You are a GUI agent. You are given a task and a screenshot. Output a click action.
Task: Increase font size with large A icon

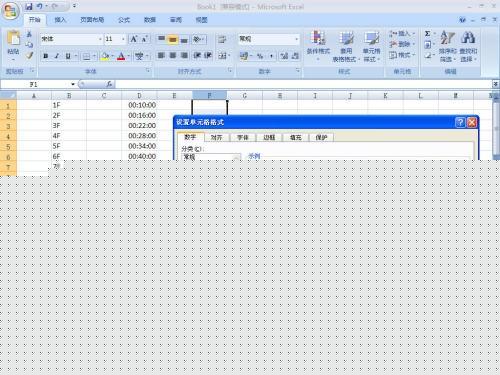coord(134,39)
